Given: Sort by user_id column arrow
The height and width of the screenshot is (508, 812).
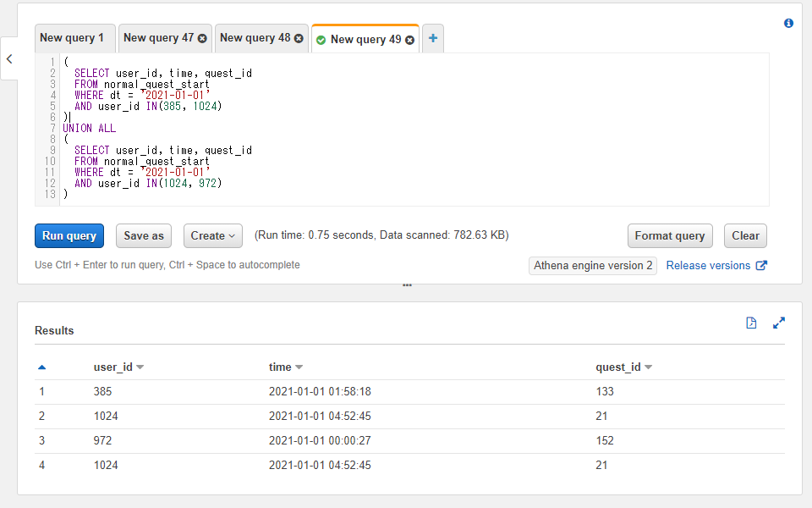Looking at the screenshot, I should pyautogui.click(x=140, y=367).
